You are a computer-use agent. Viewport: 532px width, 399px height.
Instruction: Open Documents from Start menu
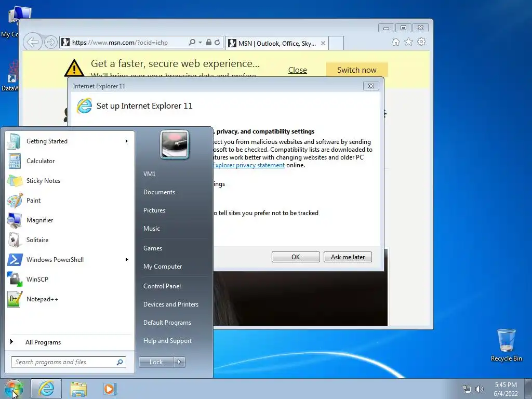tap(159, 192)
